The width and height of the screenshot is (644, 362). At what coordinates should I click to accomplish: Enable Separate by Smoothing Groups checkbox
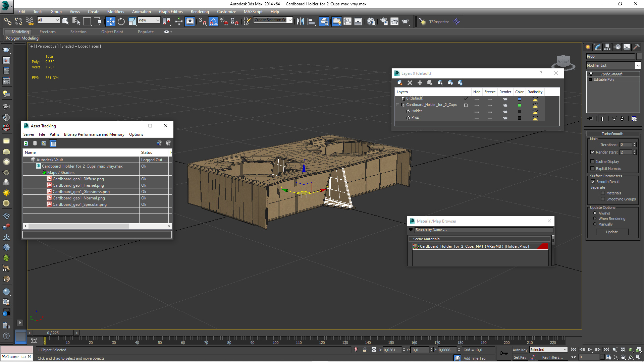point(603,199)
